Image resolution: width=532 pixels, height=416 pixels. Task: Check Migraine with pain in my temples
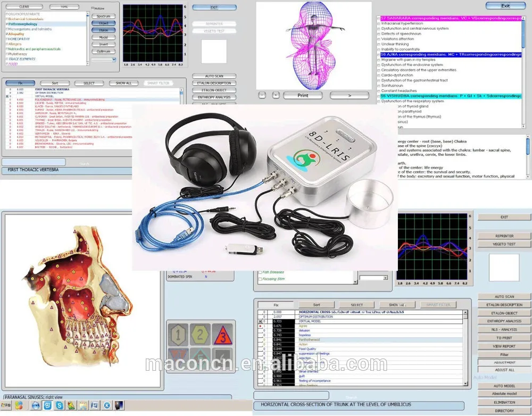(379, 60)
